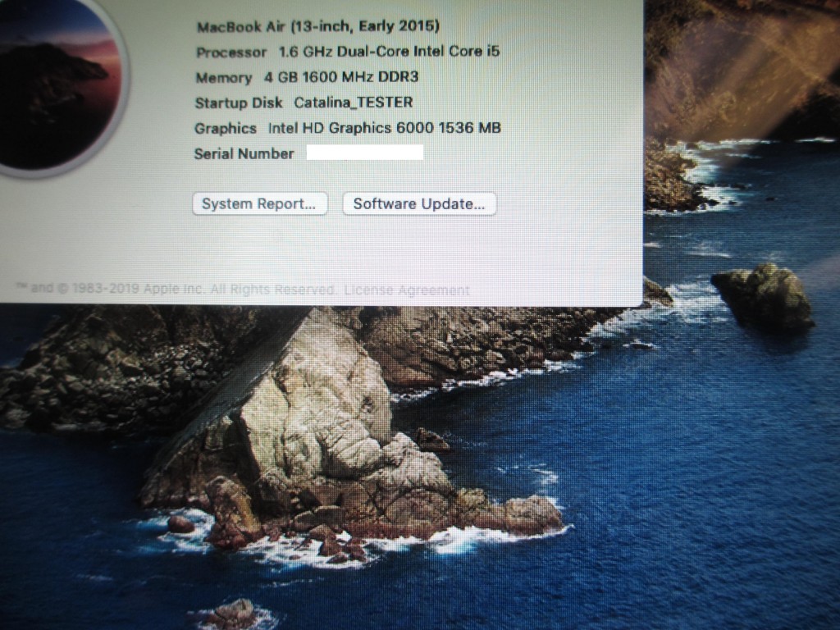840x630 pixels.
Task: Open the License Agreement link
Action: [x=407, y=290]
